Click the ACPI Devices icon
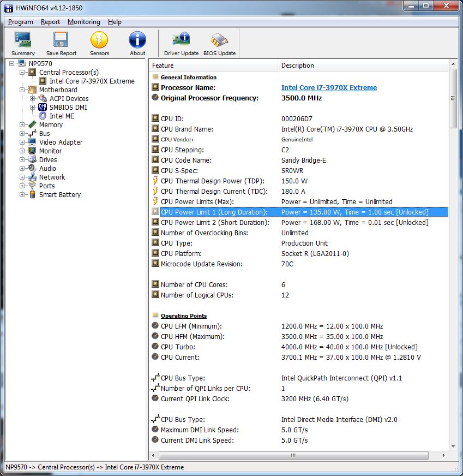The width and height of the screenshot is (463, 476). (x=43, y=98)
